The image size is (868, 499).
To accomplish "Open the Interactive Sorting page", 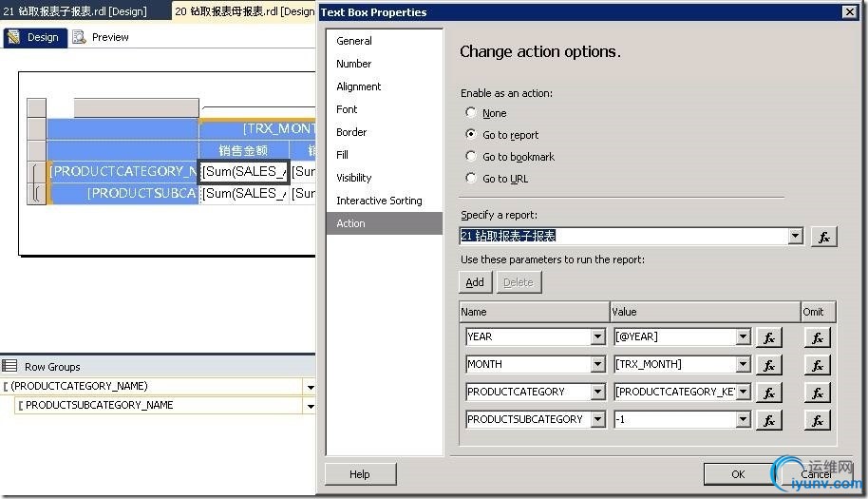I will click(385, 201).
